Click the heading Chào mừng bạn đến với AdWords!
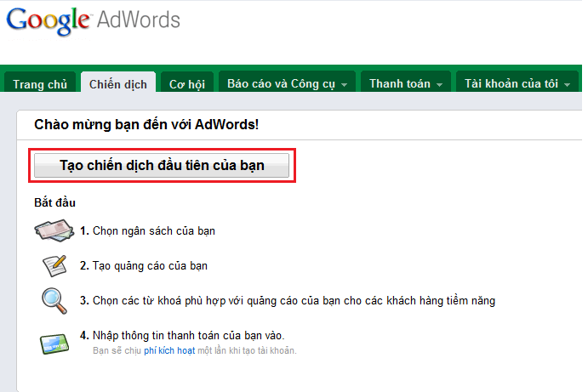 click(146, 124)
